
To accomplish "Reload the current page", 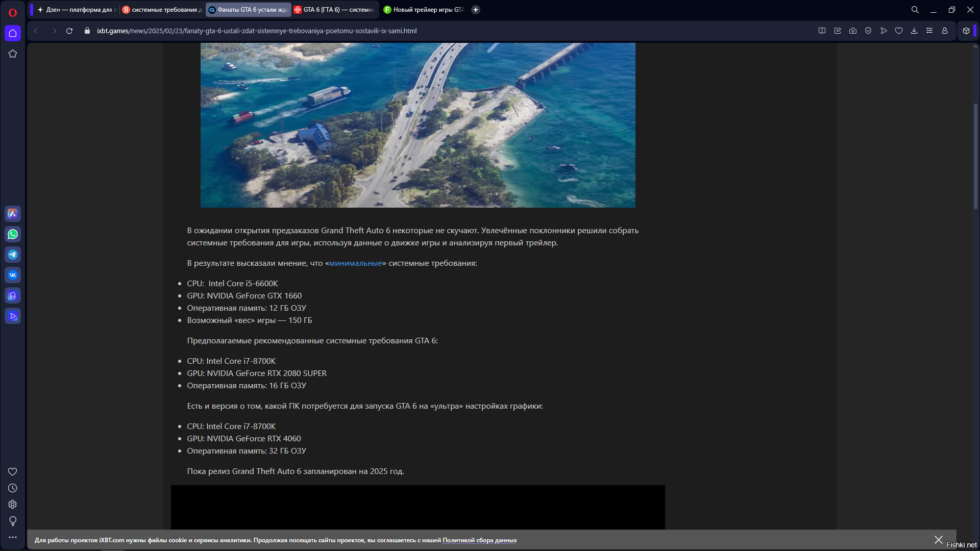I will tap(69, 31).
